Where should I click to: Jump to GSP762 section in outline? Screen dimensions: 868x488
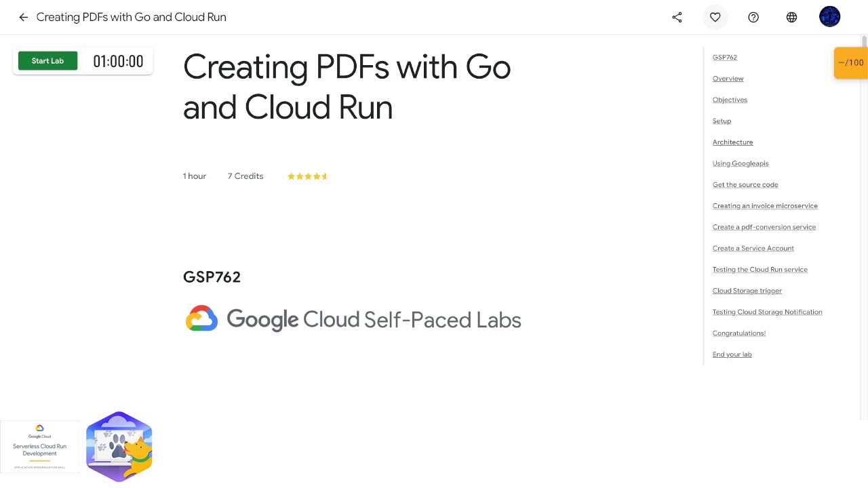coord(724,58)
